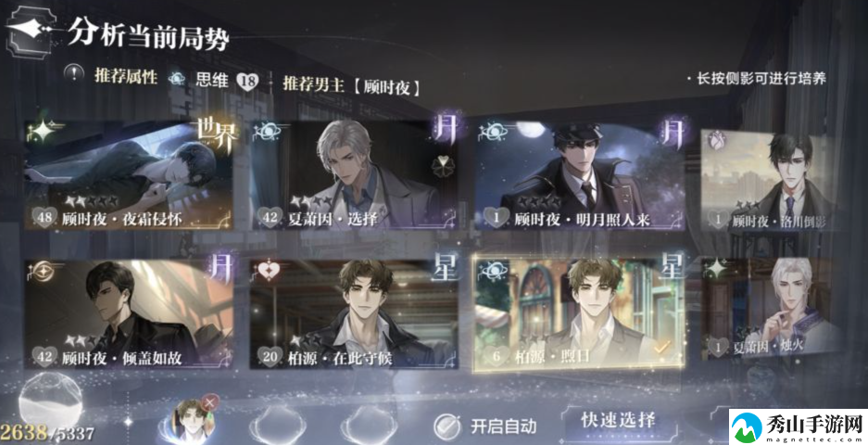The image size is (868, 445).
Task: Click the sparkle attribute icon on 烛火 card
Action: point(718,269)
